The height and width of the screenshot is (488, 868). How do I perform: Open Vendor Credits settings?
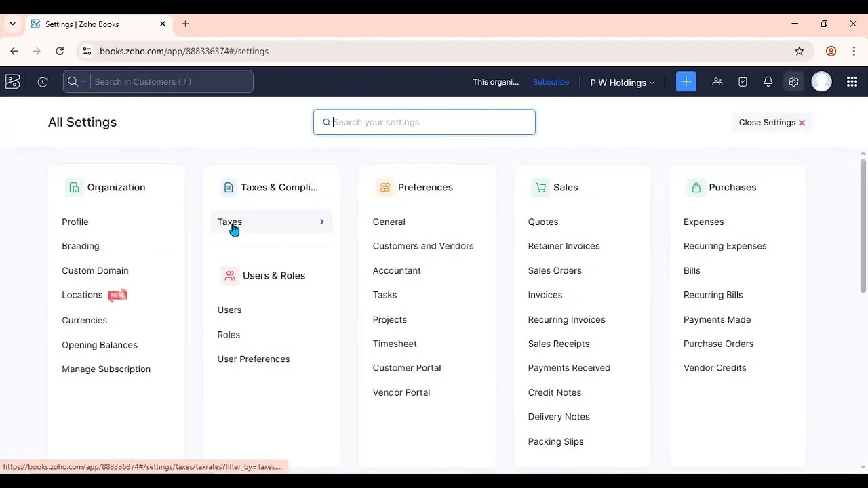[715, 368]
